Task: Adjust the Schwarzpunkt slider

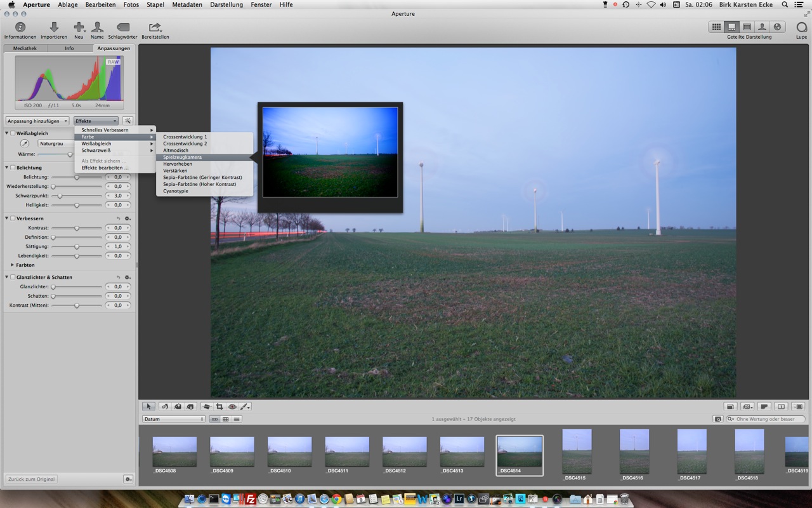Action: pyautogui.click(x=77, y=196)
